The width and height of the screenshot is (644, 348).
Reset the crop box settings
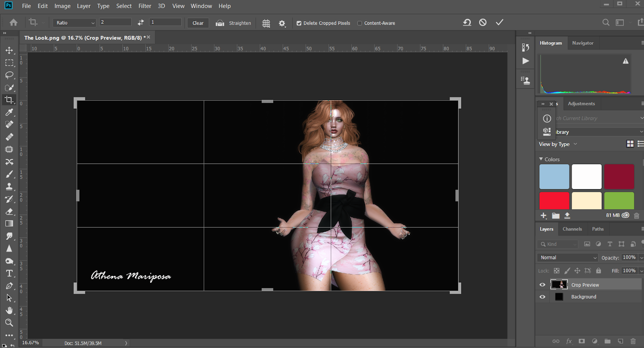(x=467, y=23)
